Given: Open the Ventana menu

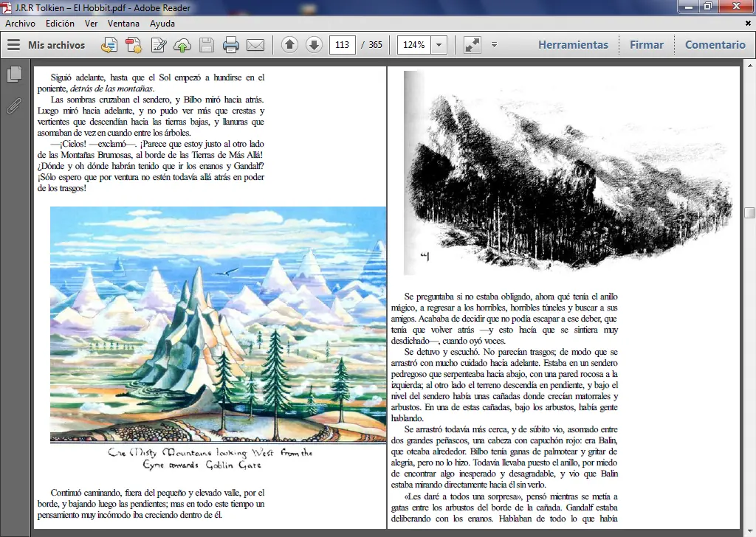Looking at the screenshot, I should 123,23.
